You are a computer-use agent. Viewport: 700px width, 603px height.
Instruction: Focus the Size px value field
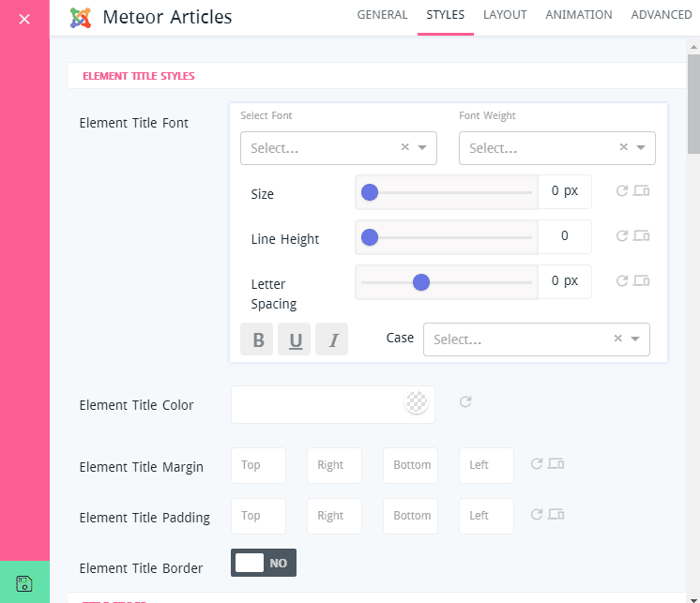(565, 192)
